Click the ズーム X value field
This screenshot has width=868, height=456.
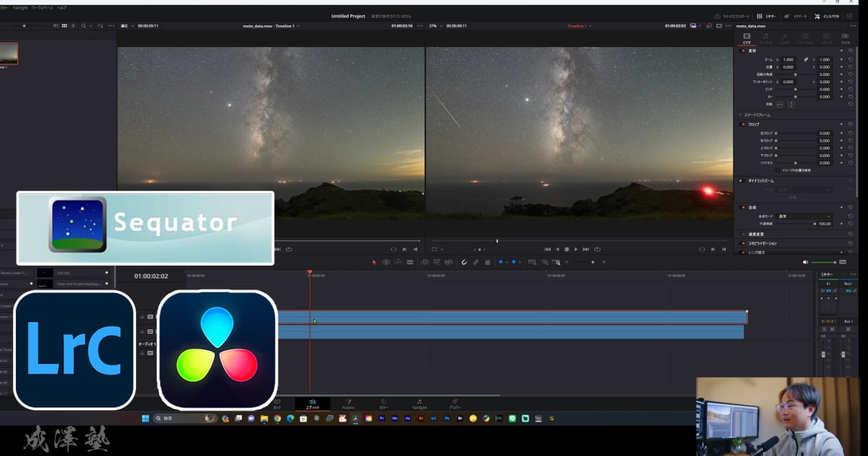(788, 59)
